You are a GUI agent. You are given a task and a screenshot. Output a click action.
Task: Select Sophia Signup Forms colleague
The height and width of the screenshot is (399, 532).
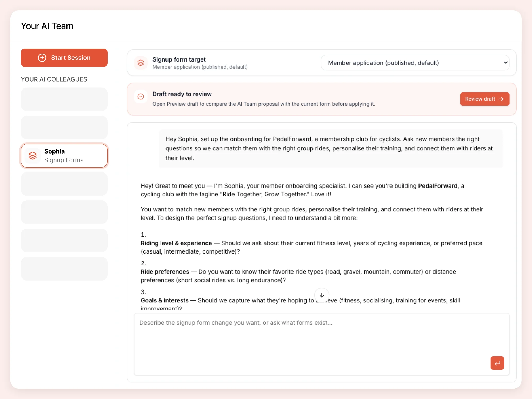click(x=64, y=156)
